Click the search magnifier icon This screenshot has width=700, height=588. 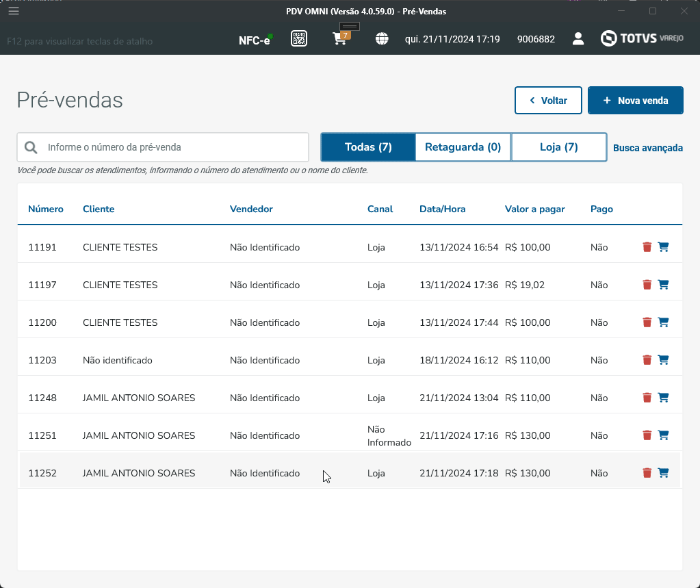point(31,147)
